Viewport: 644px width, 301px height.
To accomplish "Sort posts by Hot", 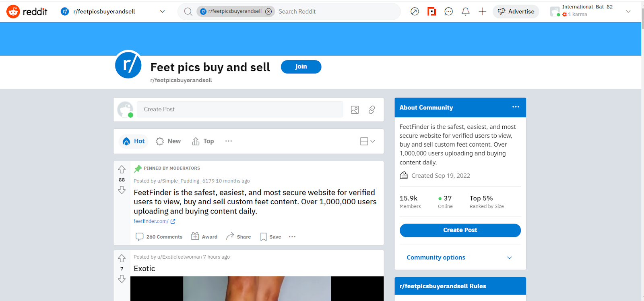I will [x=134, y=141].
